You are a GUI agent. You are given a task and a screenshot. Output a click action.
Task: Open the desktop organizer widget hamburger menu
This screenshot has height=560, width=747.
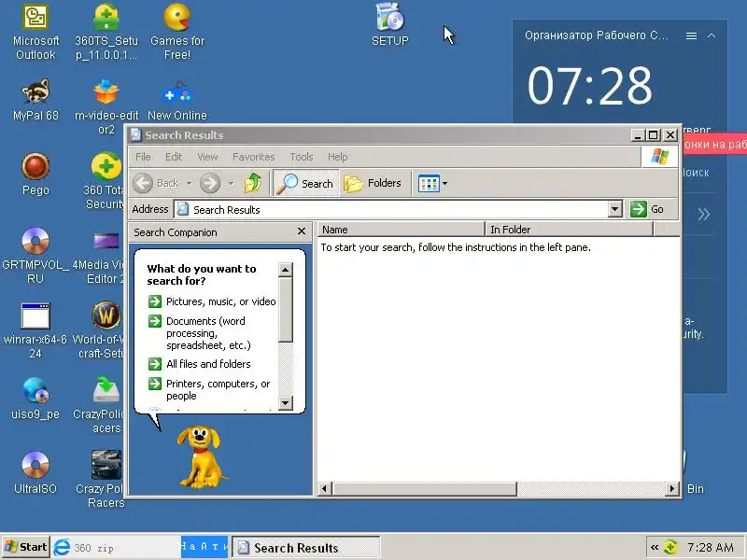click(x=691, y=35)
